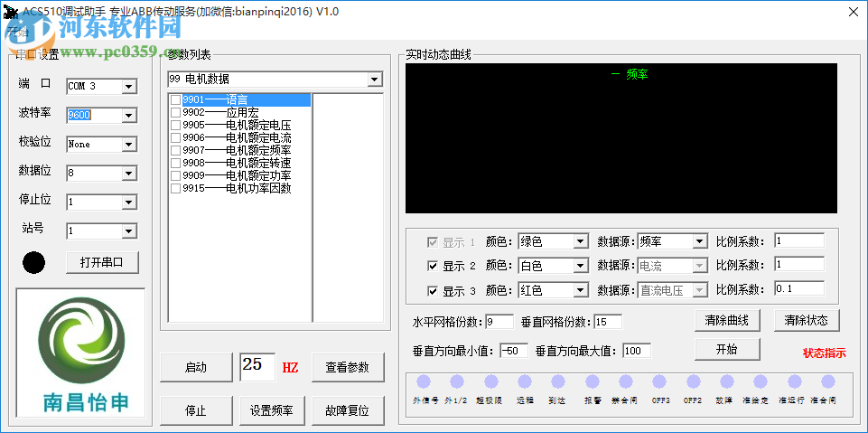The width and height of the screenshot is (868, 433).
Task: Click the 停止 button
Action: (196, 410)
